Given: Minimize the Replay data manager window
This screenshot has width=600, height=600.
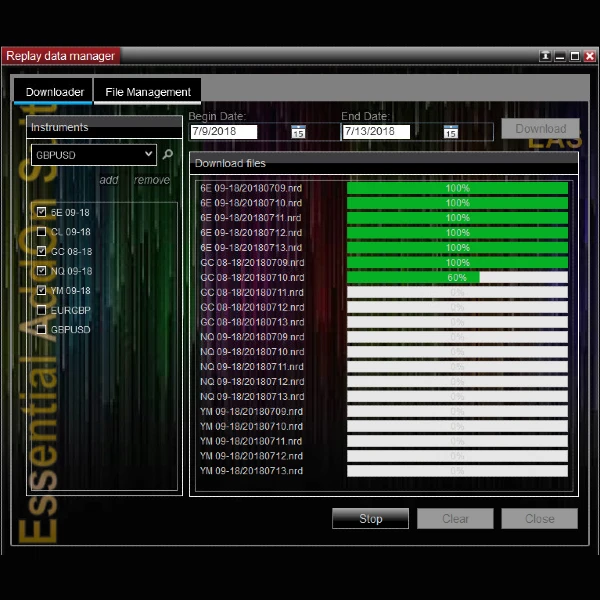Looking at the screenshot, I should pyautogui.click(x=560, y=56).
